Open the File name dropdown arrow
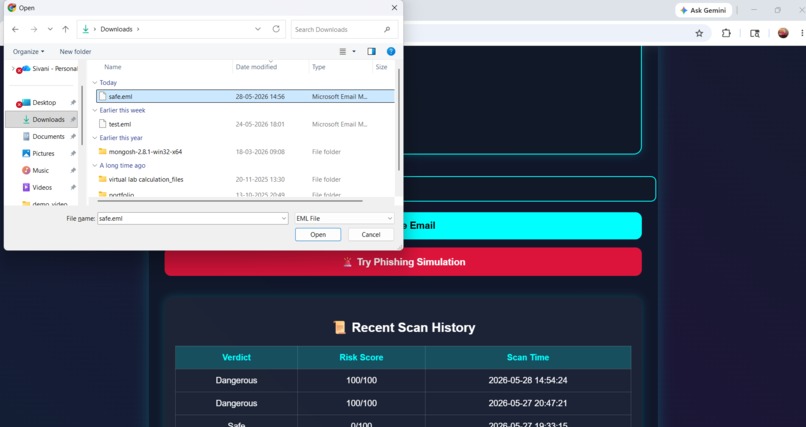The width and height of the screenshot is (806, 427). (x=284, y=218)
